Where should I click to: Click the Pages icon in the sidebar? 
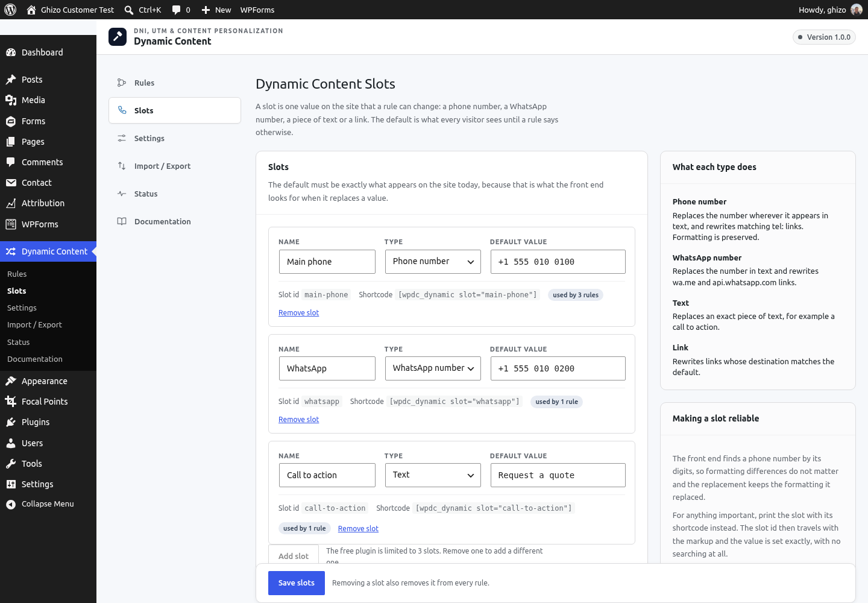11,142
